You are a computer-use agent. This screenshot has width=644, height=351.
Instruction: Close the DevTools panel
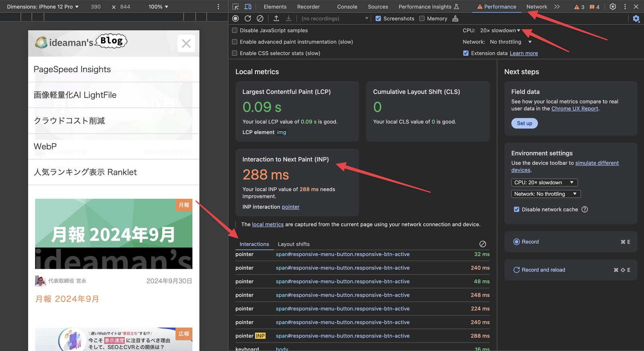pos(636,6)
